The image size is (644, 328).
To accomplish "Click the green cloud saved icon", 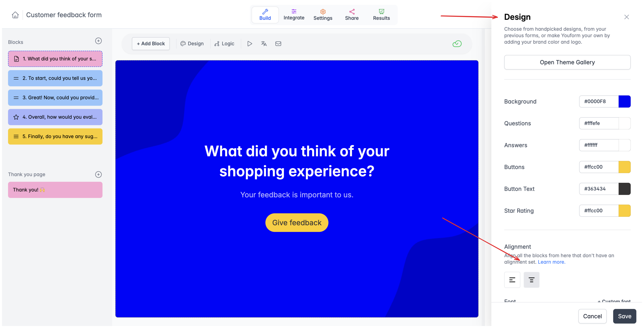I will (457, 44).
